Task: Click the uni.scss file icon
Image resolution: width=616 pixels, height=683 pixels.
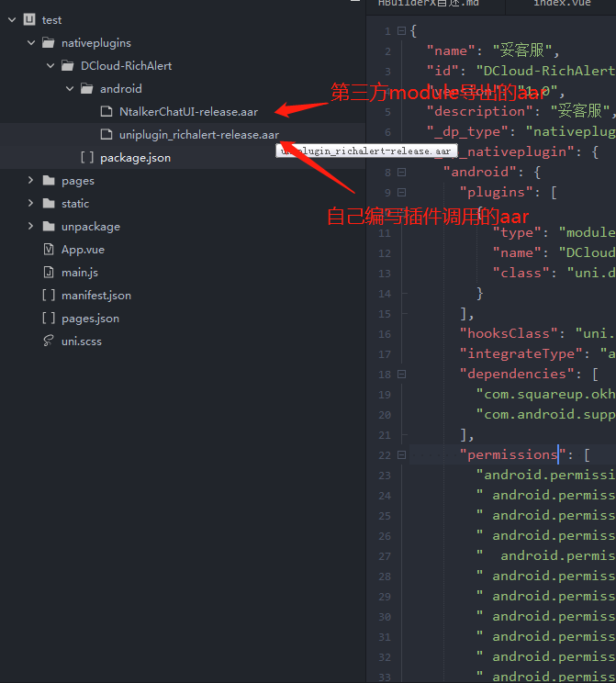Action: click(49, 341)
